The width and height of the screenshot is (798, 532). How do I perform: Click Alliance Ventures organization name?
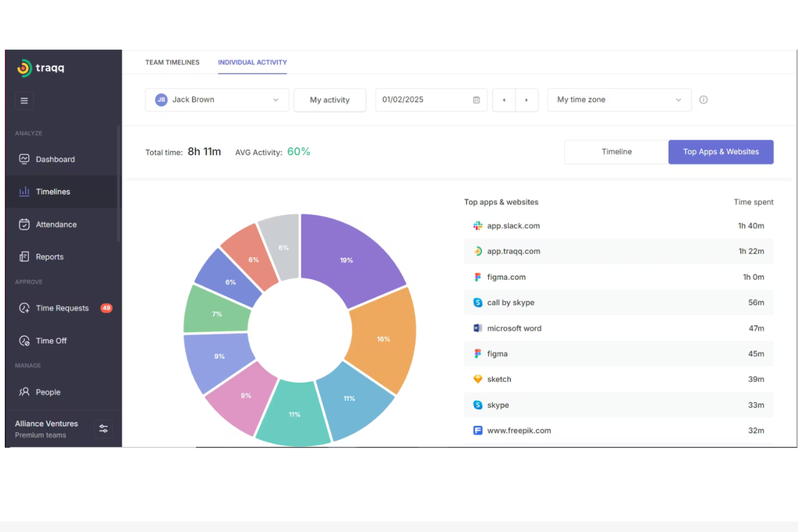tap(46, 424)
